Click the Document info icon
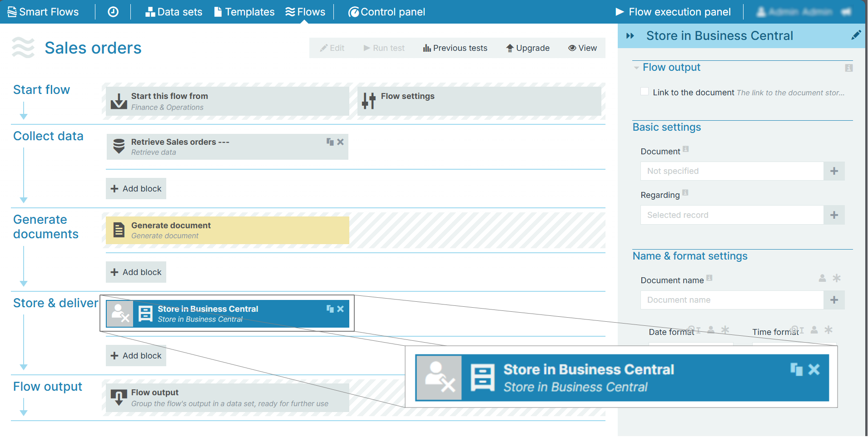868x437 pixels. 686,149
